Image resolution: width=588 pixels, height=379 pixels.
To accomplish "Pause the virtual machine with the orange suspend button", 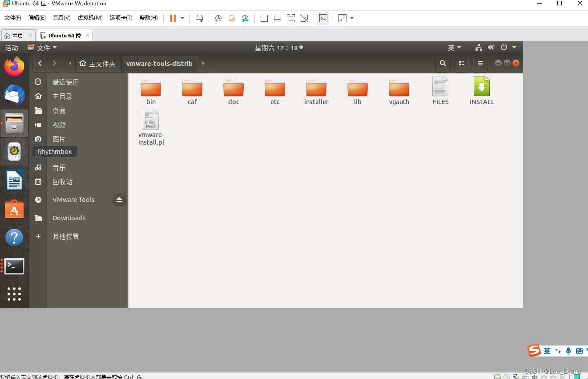I will click(x=173, y=18).
